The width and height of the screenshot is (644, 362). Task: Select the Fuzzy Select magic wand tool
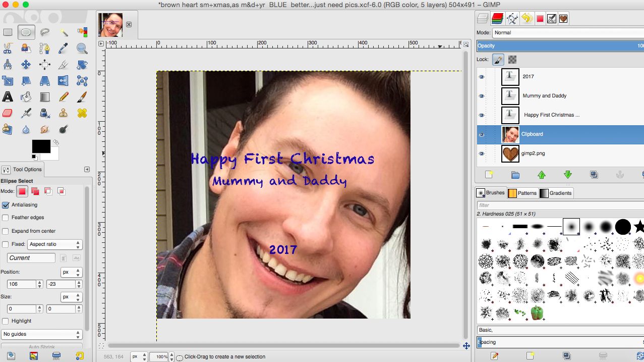[64, 32]
